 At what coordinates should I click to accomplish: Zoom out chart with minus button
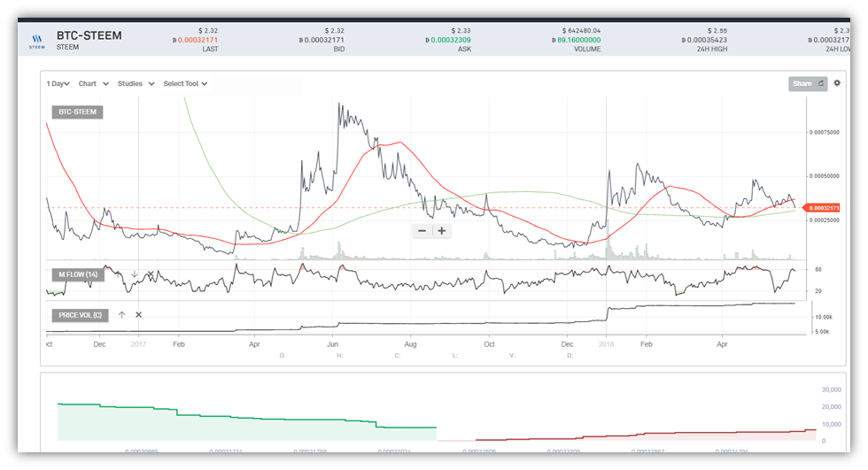422,231
